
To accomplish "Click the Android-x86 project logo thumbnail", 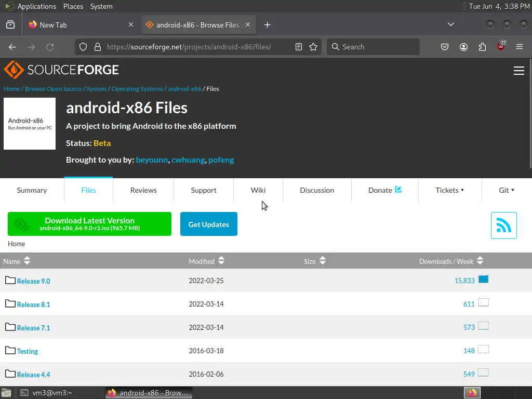I will (x=30, y=124).
